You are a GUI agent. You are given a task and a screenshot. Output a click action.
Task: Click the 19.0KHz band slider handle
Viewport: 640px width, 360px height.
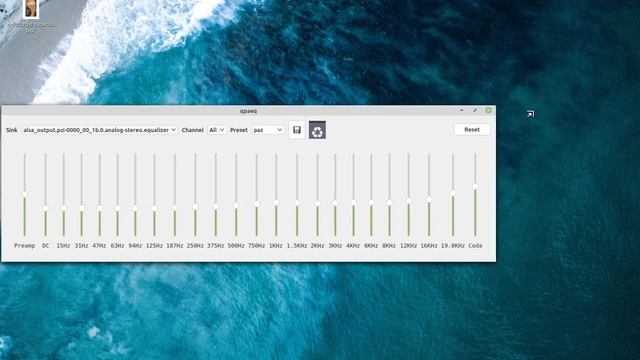453,193
